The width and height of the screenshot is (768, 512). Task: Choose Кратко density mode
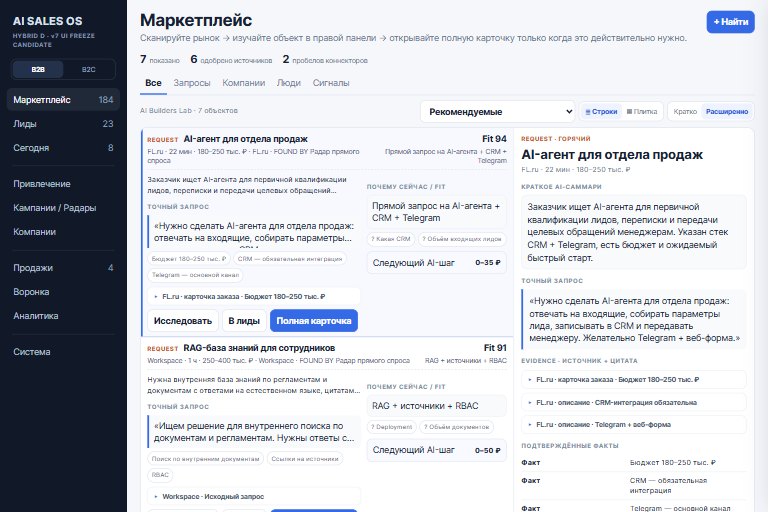pyautogui.click(x=685, y=112)
